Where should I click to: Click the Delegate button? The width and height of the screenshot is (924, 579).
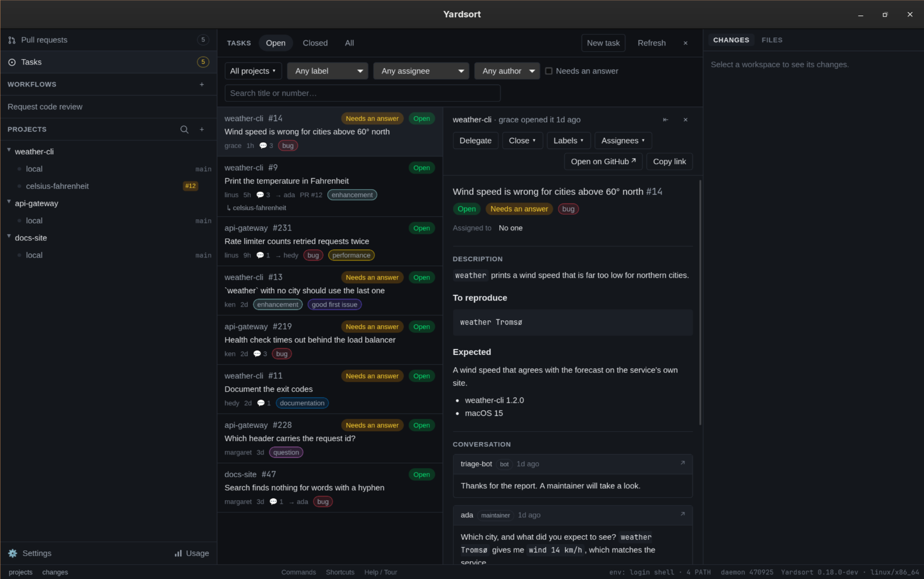tap(476, 141)
